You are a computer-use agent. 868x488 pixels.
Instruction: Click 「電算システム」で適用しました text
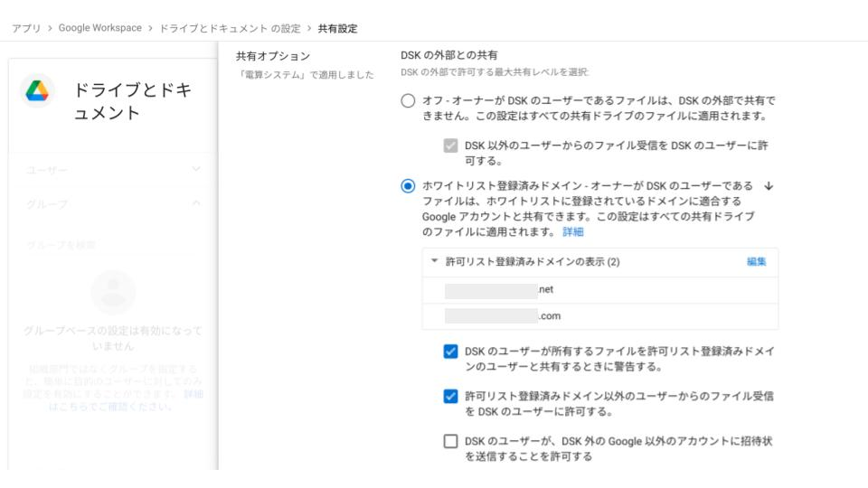click(305, 75)
